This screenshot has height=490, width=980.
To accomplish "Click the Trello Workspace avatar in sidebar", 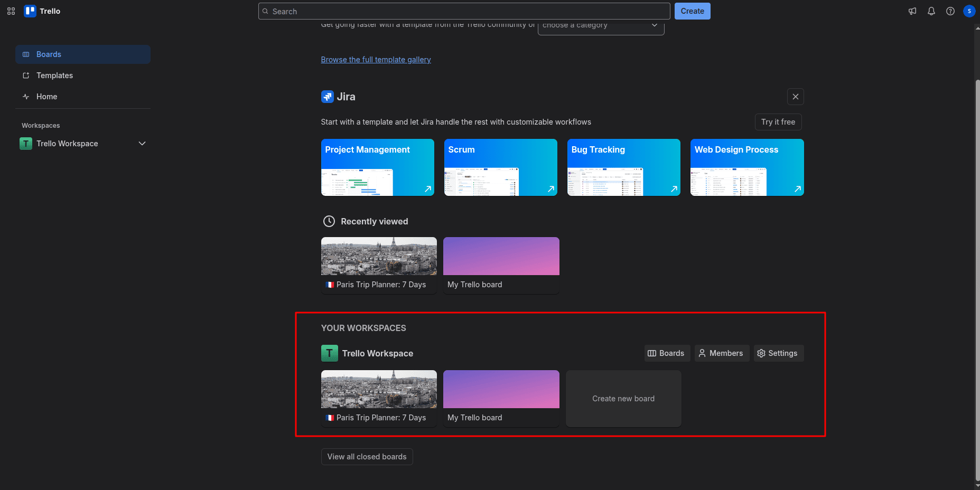I will (x=26, y=144).
